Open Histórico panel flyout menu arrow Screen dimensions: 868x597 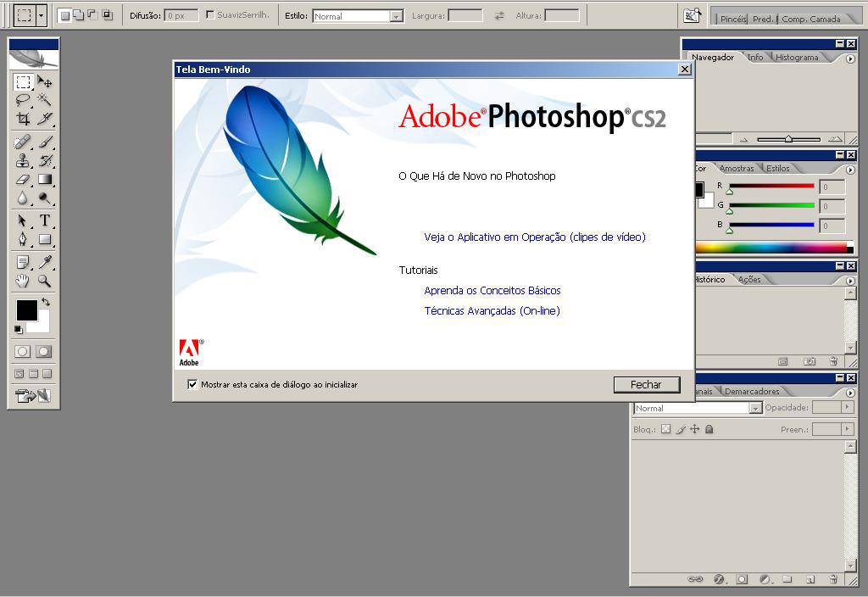pyautogui.click(x=851, y=281)
